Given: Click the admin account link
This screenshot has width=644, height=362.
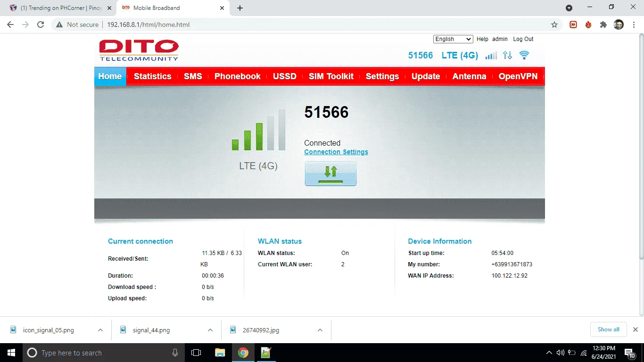Looking at the screenshot, I should [x=500, y=39].
